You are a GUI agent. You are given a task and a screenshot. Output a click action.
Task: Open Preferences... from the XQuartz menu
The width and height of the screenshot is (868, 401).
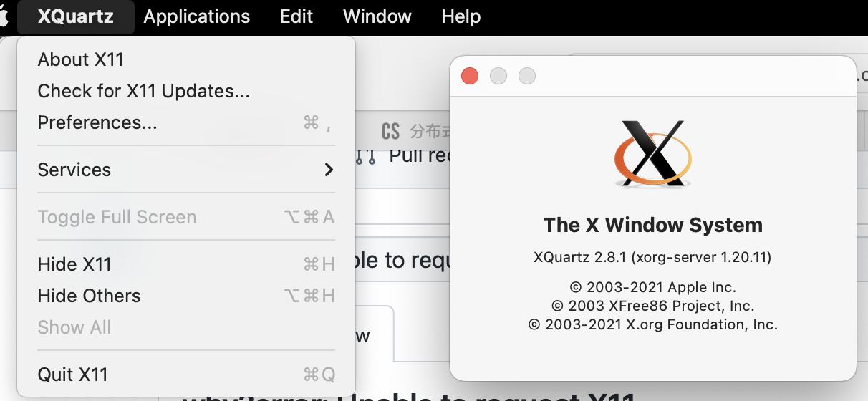click(x=186, y=122)
